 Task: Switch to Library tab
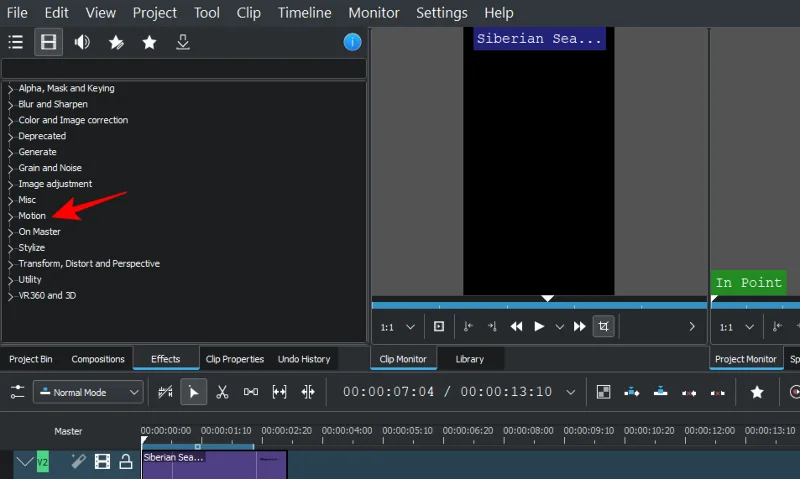pyautogui.click(x=470, y=359)
